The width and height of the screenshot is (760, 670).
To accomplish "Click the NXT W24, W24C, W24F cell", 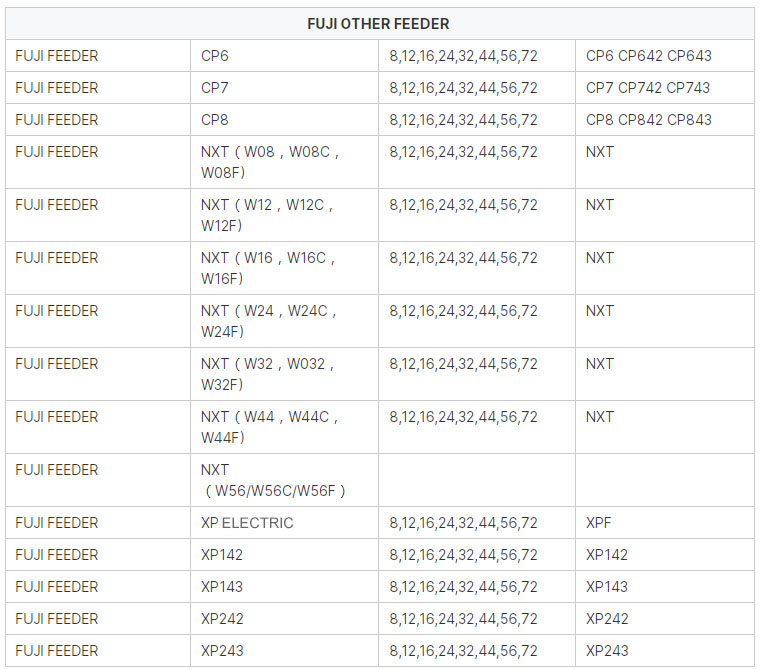I will 285,321.
